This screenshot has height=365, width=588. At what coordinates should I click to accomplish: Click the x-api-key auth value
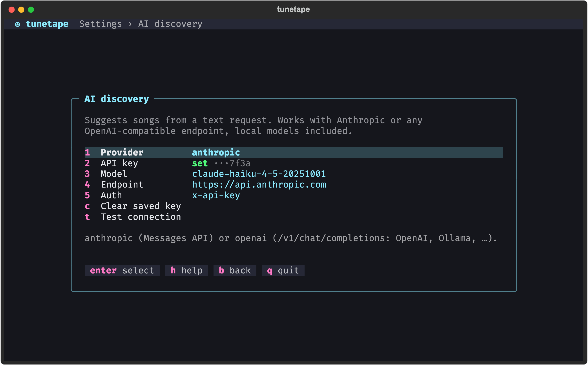tap(216, 195)
